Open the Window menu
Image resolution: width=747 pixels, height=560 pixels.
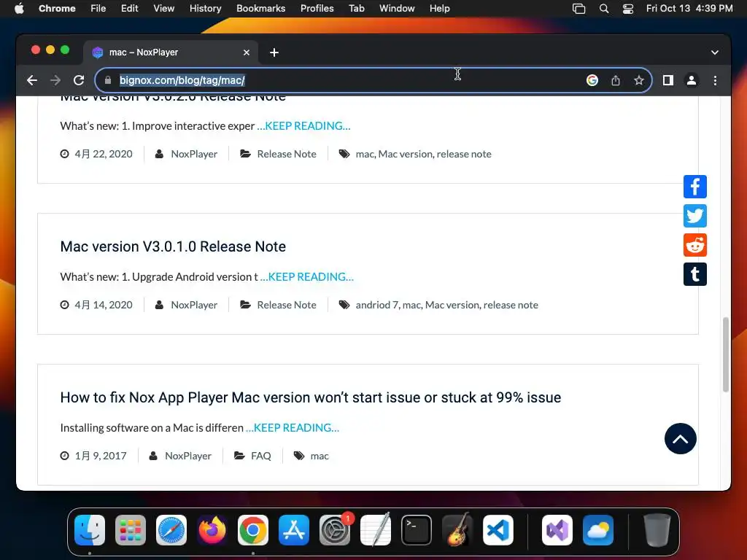tap(397, 9)
